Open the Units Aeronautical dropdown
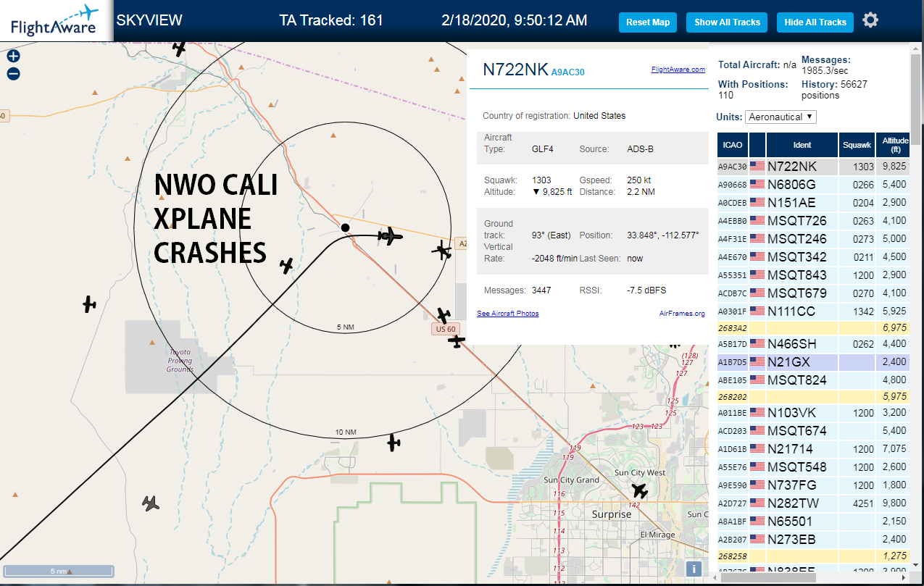 [x=781, y=117]
